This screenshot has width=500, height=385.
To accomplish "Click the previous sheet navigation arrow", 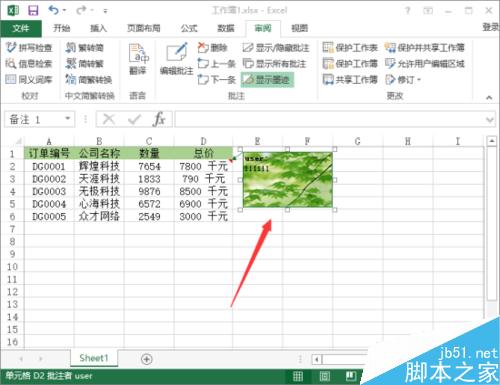I will [21, 359].
